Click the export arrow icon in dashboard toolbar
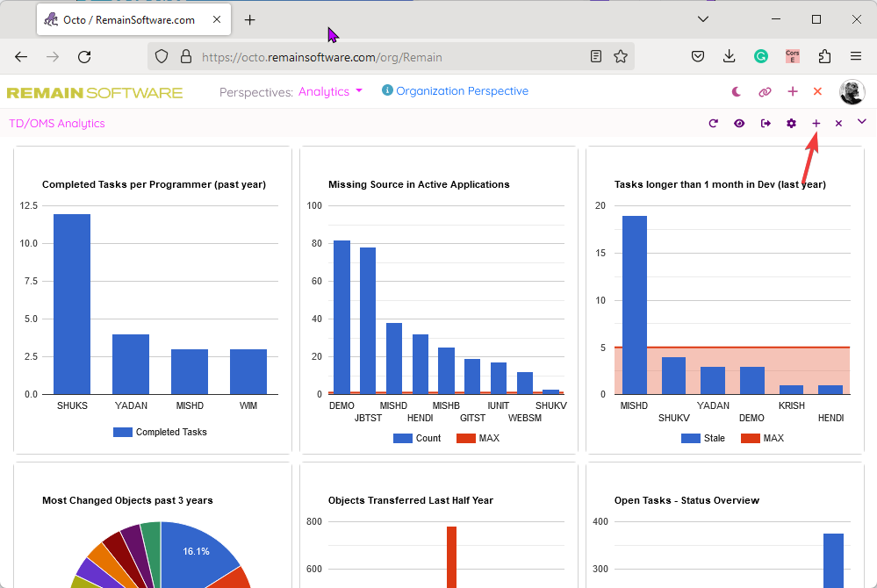 tap(766, 124)
